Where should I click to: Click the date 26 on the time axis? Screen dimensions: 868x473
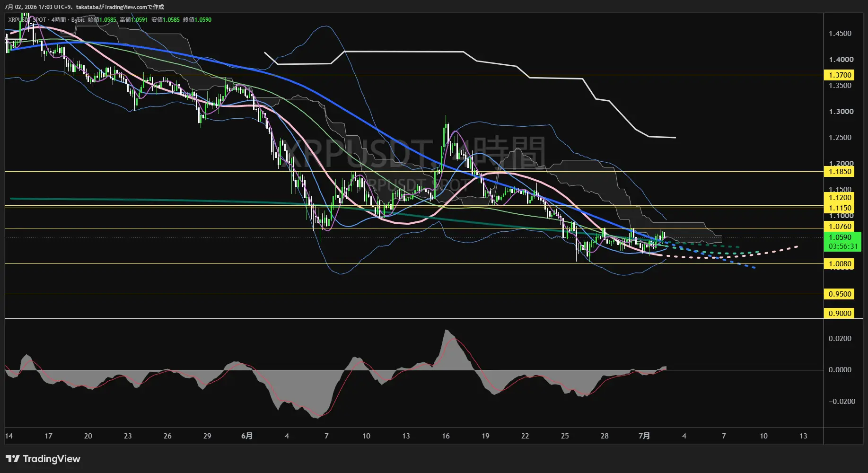click(167, 436)
